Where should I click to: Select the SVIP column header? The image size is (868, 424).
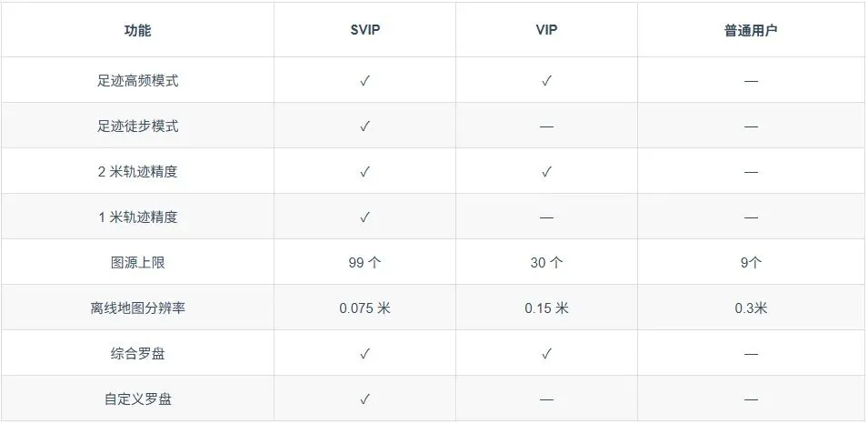pyautogui.click(x=364, y=30)
